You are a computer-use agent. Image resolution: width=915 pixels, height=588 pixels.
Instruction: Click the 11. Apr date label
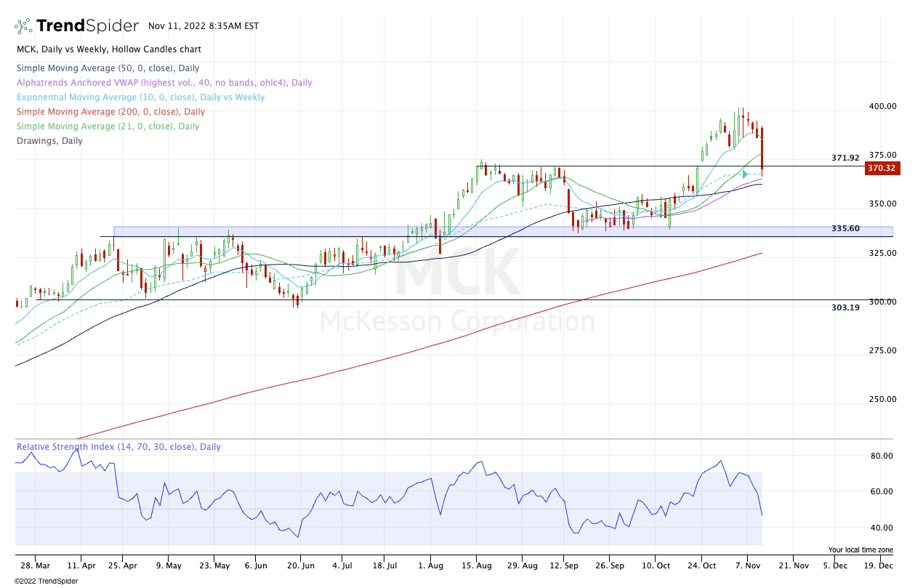pyautogui.click(x=81, y=565)
